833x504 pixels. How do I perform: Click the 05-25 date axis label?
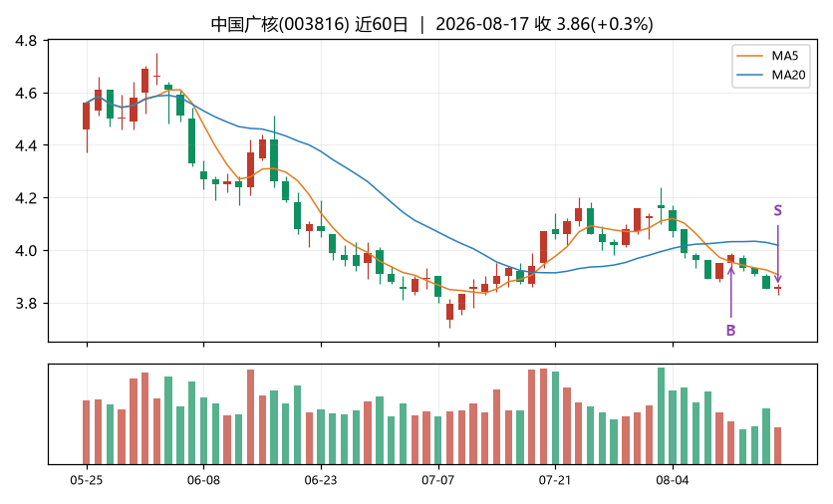[x=87, y=481]
